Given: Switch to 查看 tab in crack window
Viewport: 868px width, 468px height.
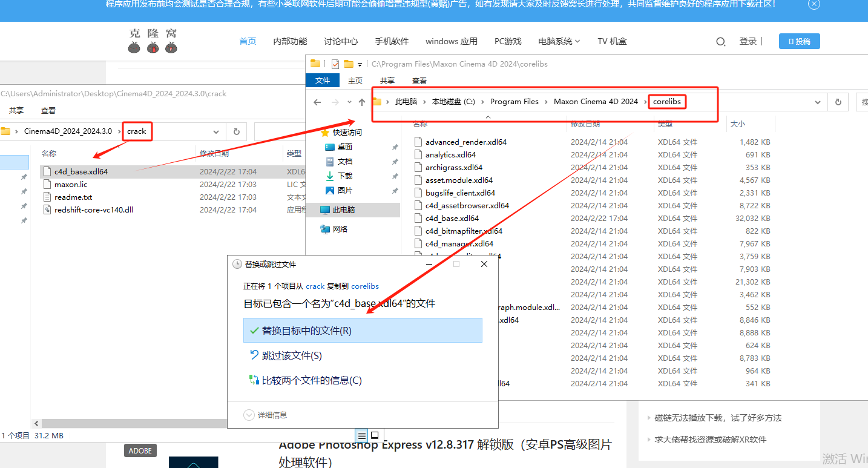Looking at the screenshot, I should (x=48, y=111).
